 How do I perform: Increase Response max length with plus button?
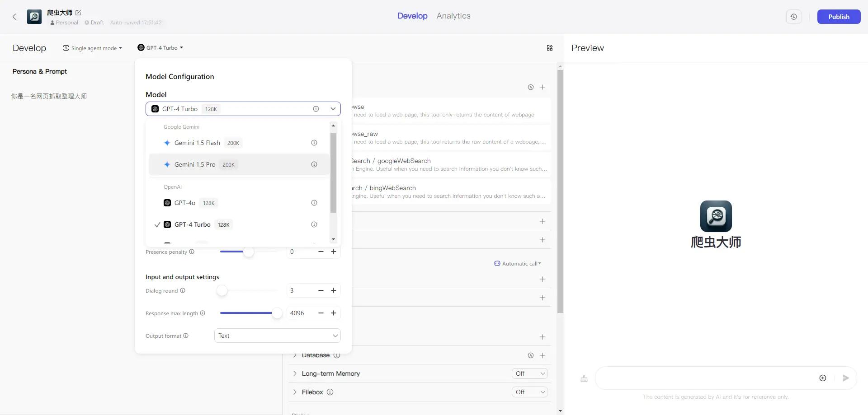coord(334,313)
